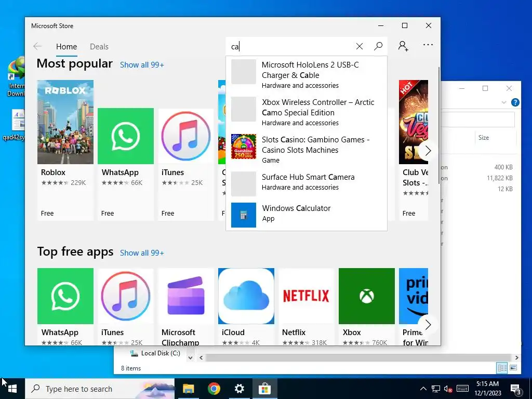This screenshot has height=399, width=532.
Task: Open the taskbar clock and date
Action: pyautogui.click(x=487, y=389)
